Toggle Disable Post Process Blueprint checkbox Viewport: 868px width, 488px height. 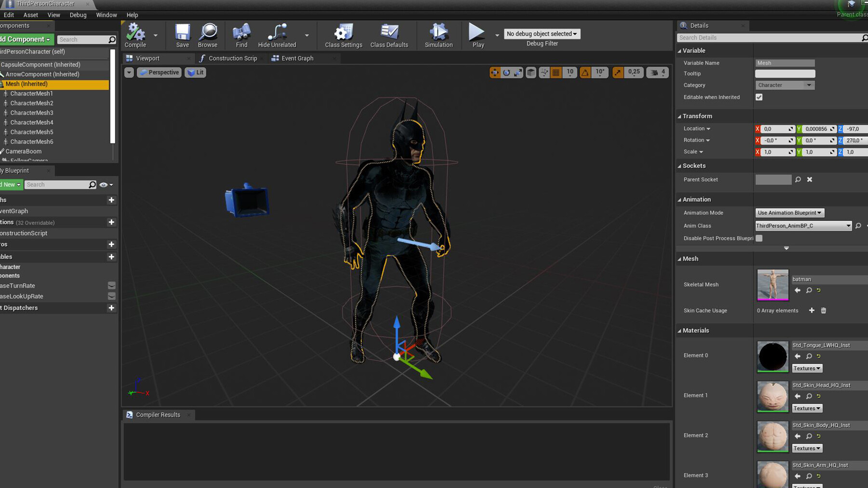759,238
